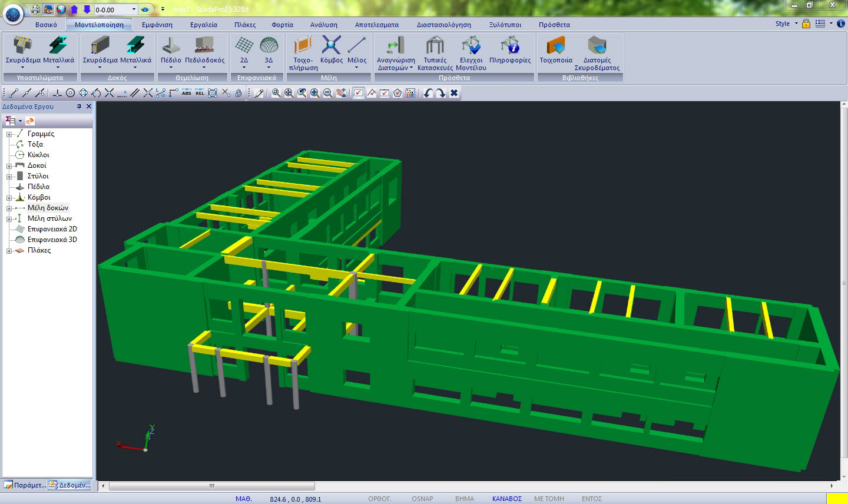This screenshot has height=504, width=848.
Task: Click the pencil edit icon in toolbar
Action: tap(259, 93)
